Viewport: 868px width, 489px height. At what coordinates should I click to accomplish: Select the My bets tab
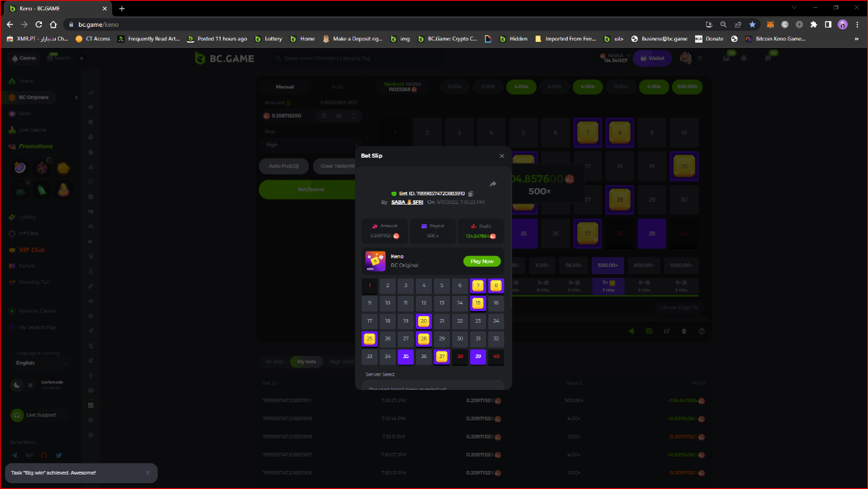click(x=306, y=361)
